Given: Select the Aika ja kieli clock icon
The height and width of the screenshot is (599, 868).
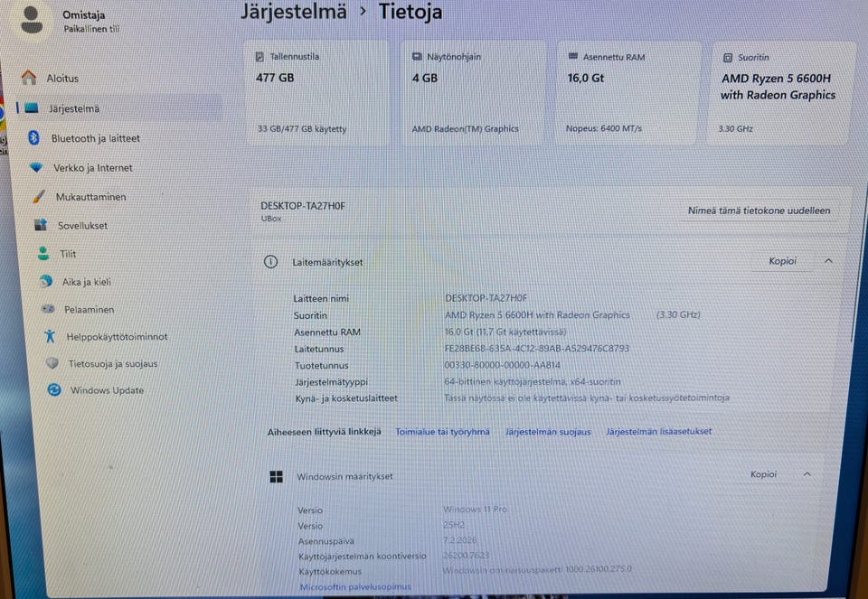Looking at the screenshot, I should click(44, 282).
